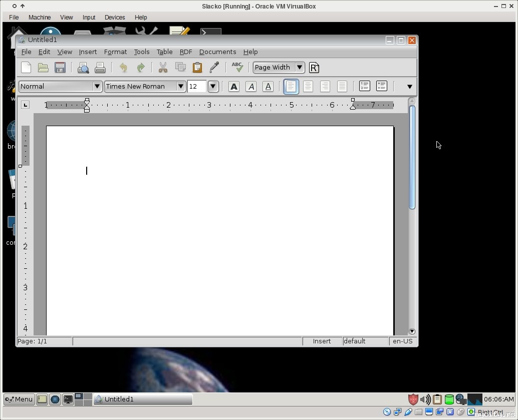Image resolution: width=518 pixels, height=420 pixels.
Task: Enable left paragraph alignment
Action: 291,87
